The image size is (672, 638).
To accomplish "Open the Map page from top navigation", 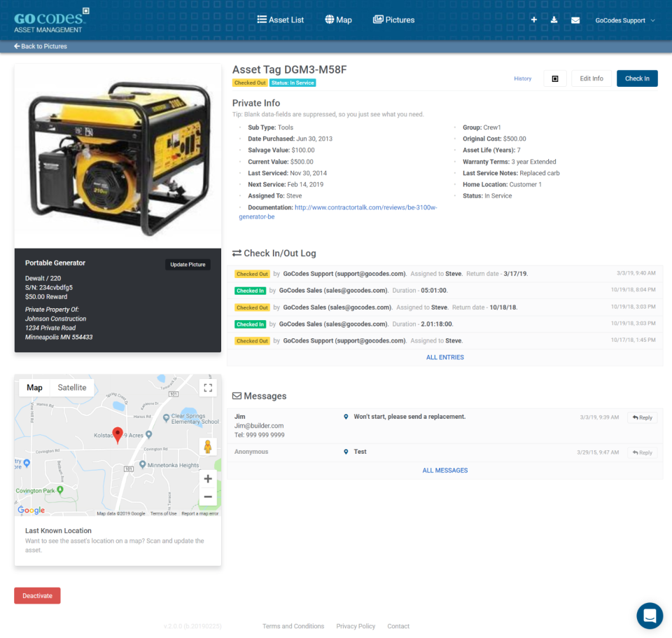I will (338, 20).
